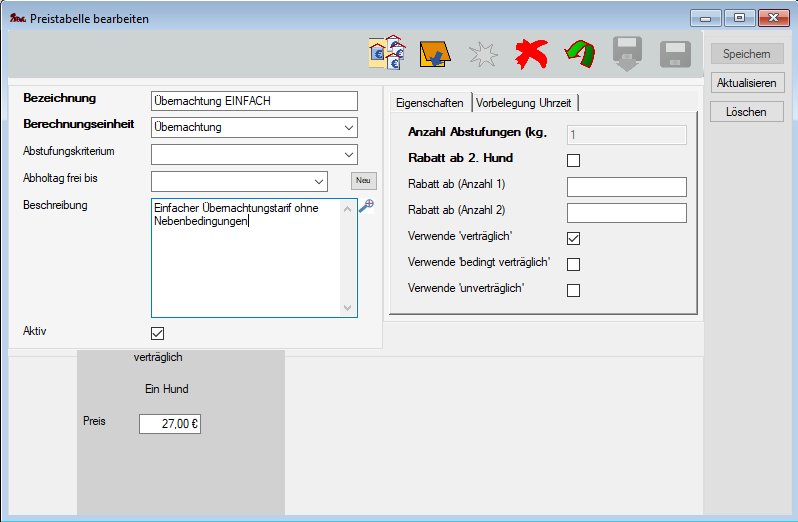798x522 pixels.
Task: Click the green undo arrow icon
Action: point(579,54)
